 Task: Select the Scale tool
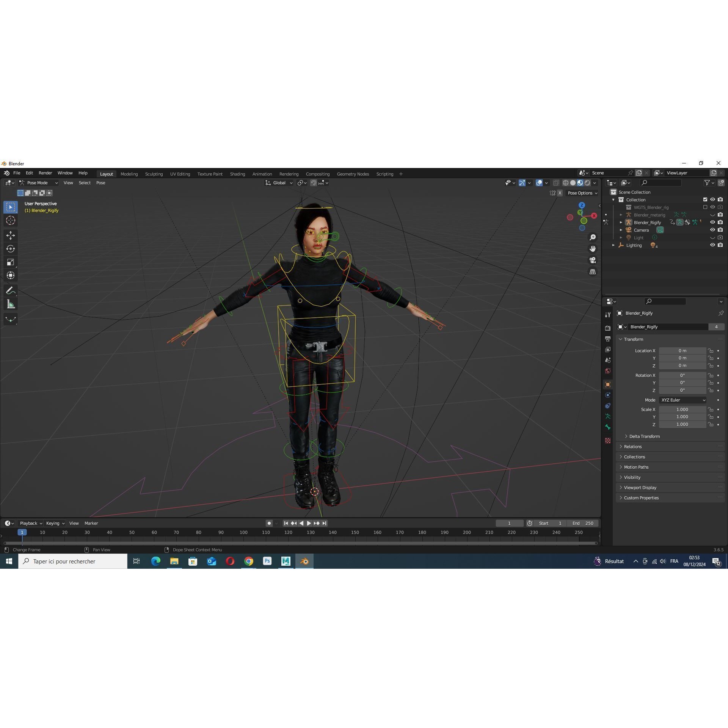click(x=11, y=262)
